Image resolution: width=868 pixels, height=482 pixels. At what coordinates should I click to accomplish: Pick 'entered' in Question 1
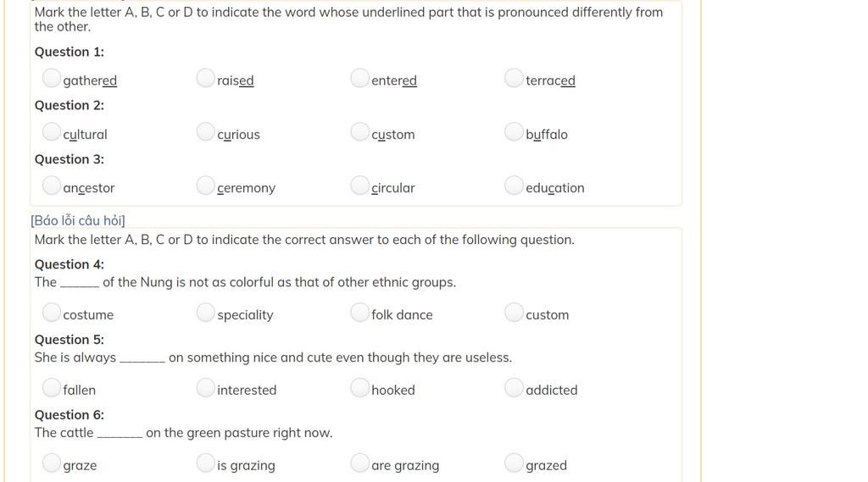pos(359,78)
